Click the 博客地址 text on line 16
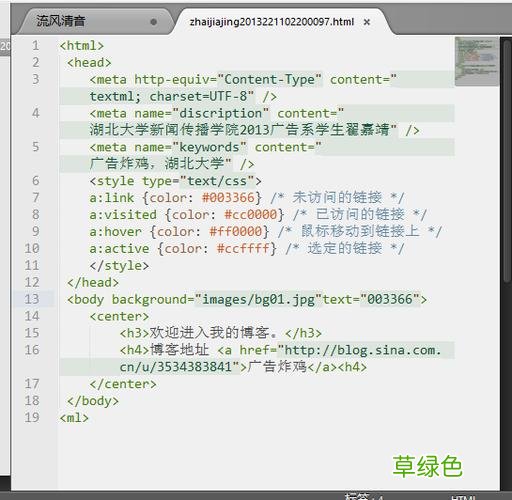This screenshot has width=512, height=500. [x=179, y=350]
